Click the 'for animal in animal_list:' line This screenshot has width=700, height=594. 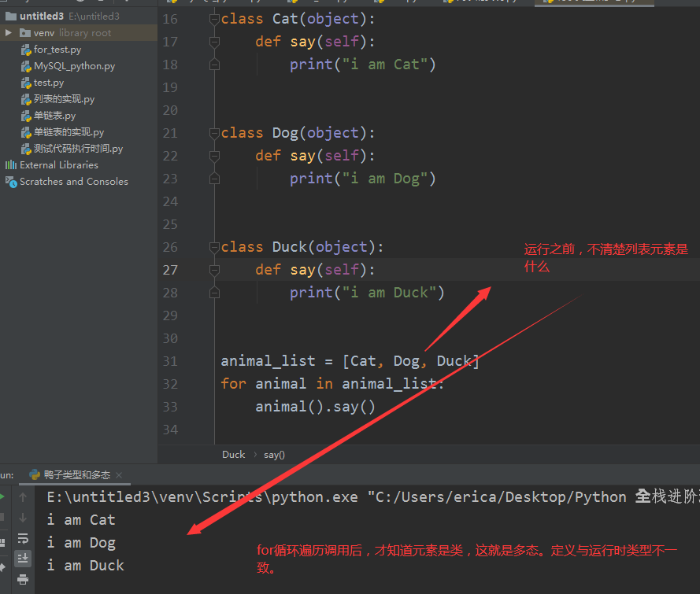pos(332,384)
